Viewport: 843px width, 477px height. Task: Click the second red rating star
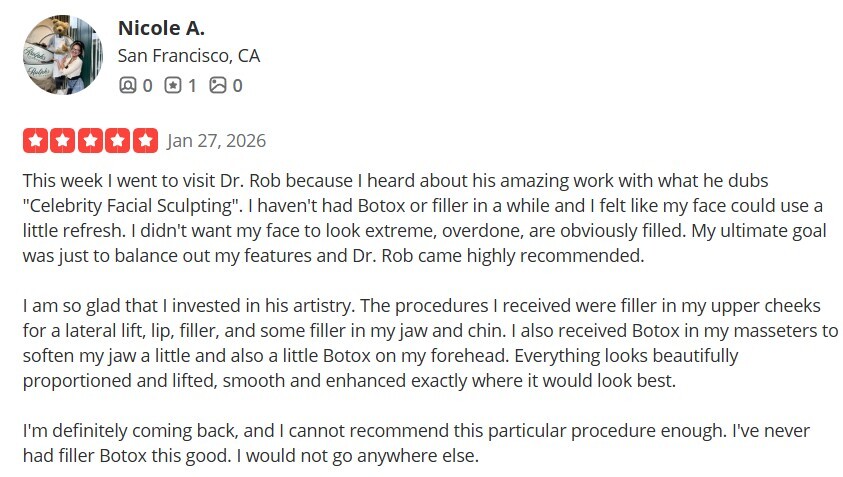tap(63, 140)
